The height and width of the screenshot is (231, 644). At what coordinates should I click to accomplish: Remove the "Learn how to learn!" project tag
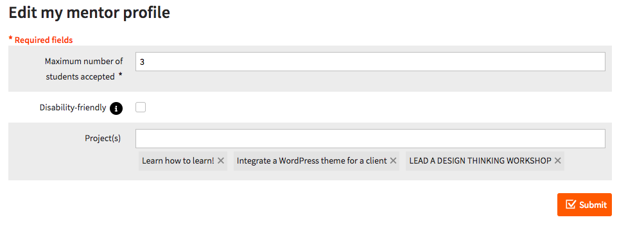[x=221, y=161]
